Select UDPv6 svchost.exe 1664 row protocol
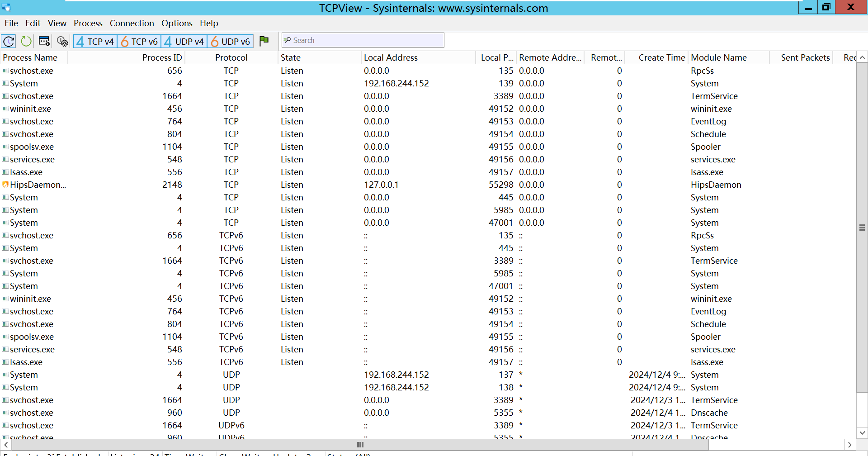The height and width of the screenshot is (456, 868). (x=231, y=425)
